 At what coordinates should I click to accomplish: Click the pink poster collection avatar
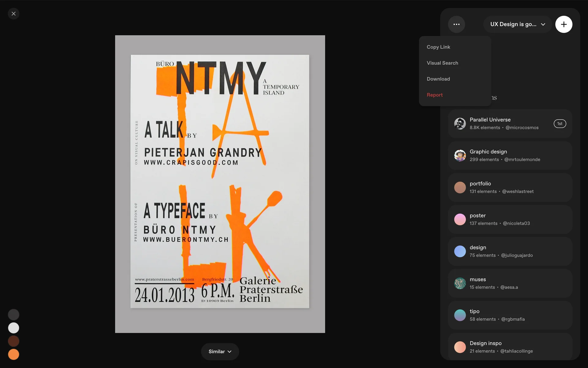pyautogui.click(x=460, y=219)
